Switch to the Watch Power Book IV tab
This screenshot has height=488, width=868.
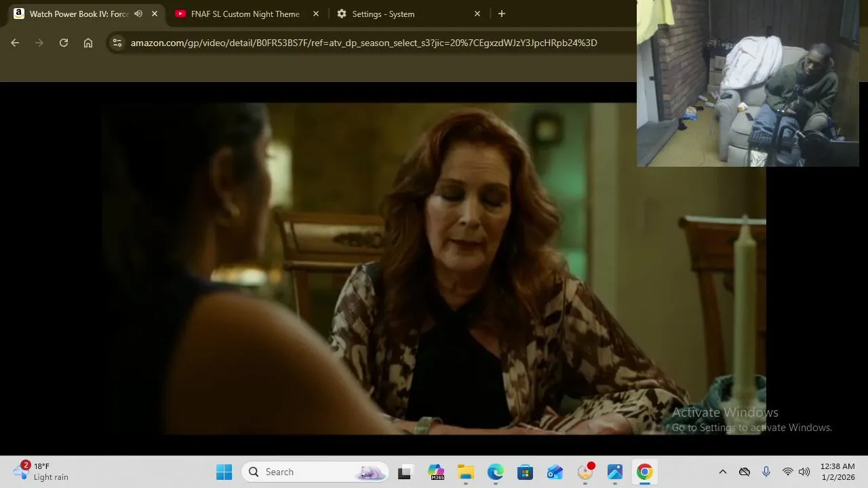click(79, 14)
